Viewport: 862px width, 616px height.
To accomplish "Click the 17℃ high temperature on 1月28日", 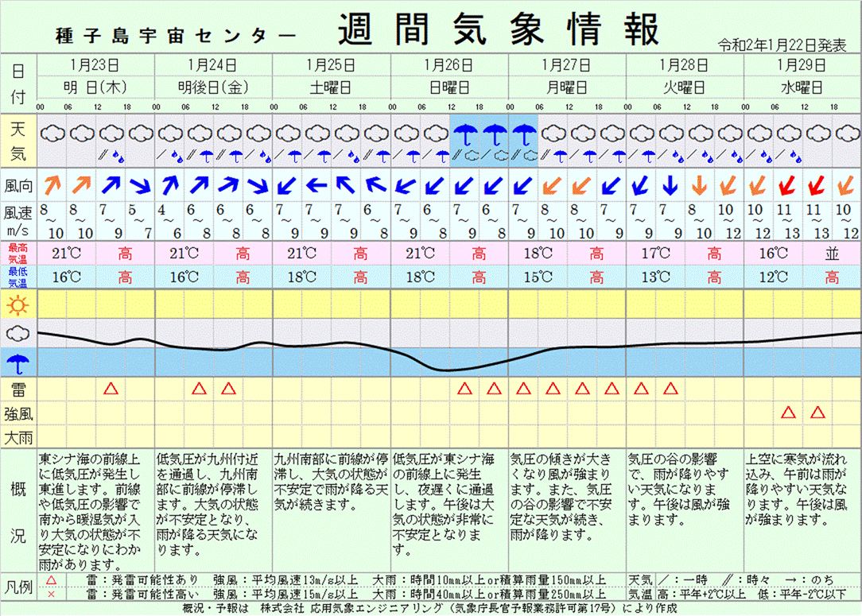I will point(655,254).
